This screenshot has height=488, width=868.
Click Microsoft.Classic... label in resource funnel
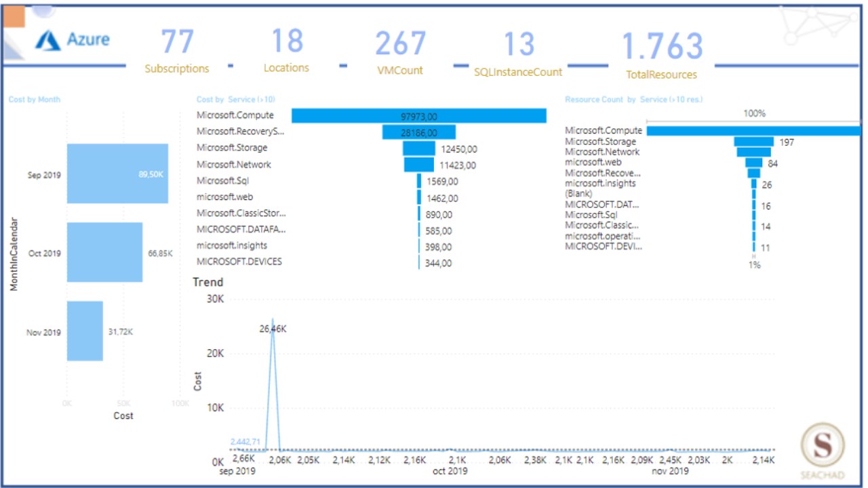[602, 225]
